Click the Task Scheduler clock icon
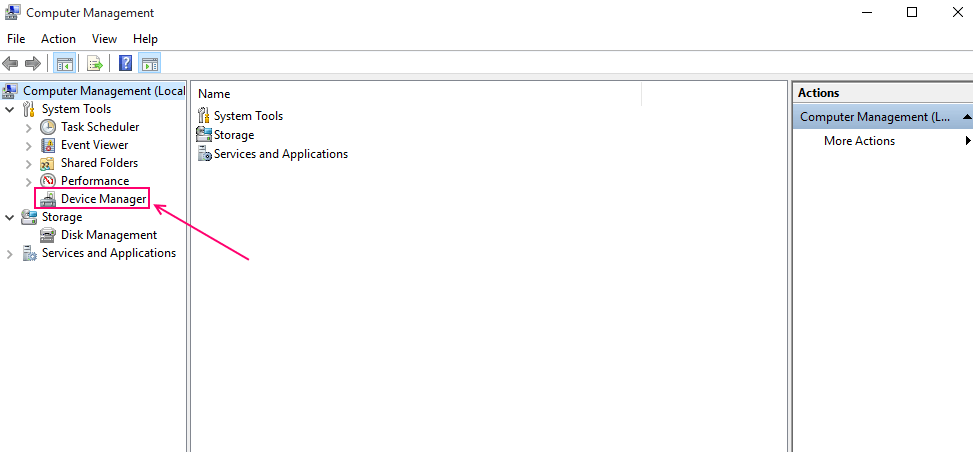Image resolution: width=973 pixels, height=452 pixels. 48,127
